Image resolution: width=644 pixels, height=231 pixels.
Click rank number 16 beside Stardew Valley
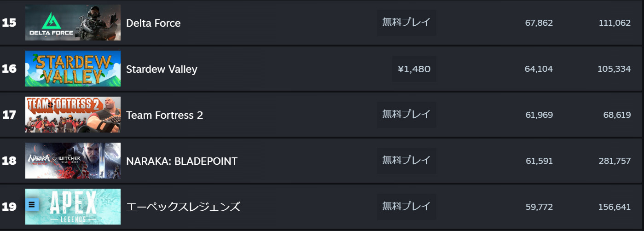(x=9, y=69)
